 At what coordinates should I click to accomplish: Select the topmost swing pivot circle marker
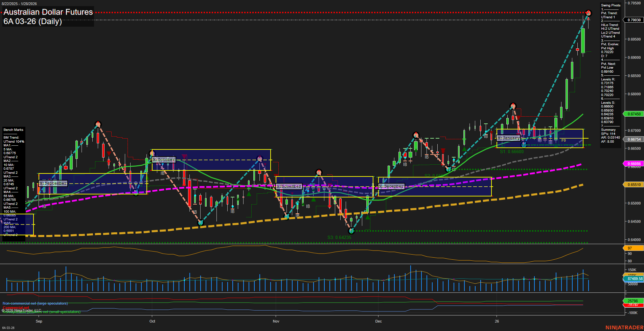click(x=589, y=13)
